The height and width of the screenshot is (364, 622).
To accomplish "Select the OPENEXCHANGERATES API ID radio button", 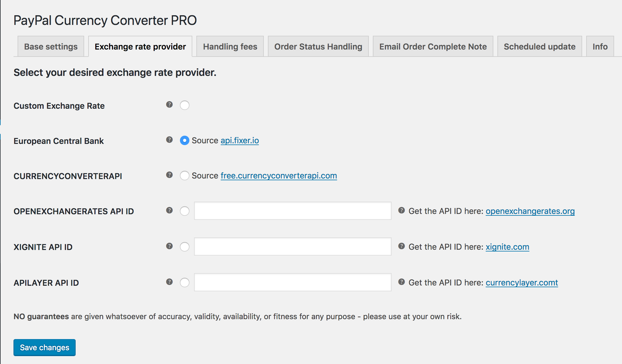I will pyautogui.click(x=185, y=211).
